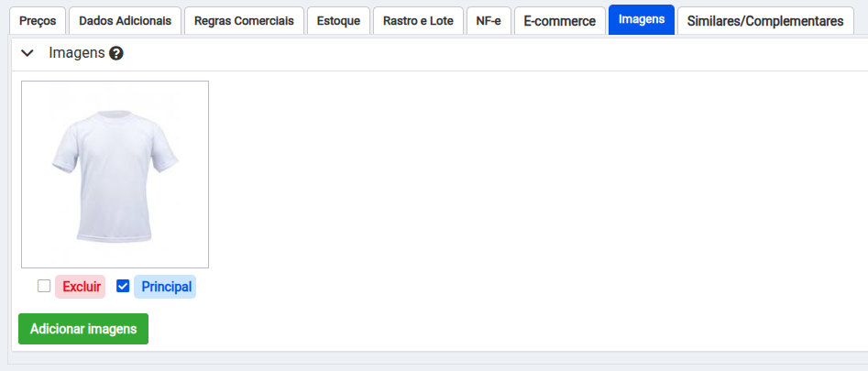This screenshot has width=868, height=371.
Task: Click the blue Principal label badge
Action: tap(165, 287)
